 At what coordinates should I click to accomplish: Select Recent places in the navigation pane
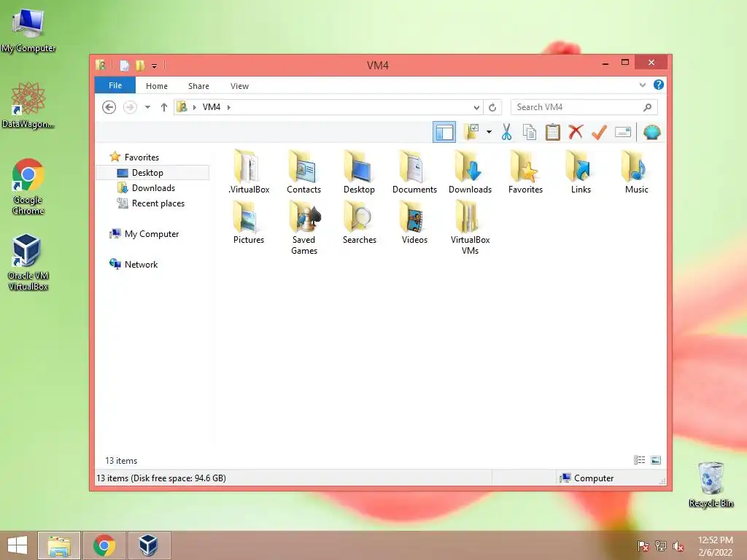pyautogui.click(x=158, y=203)
